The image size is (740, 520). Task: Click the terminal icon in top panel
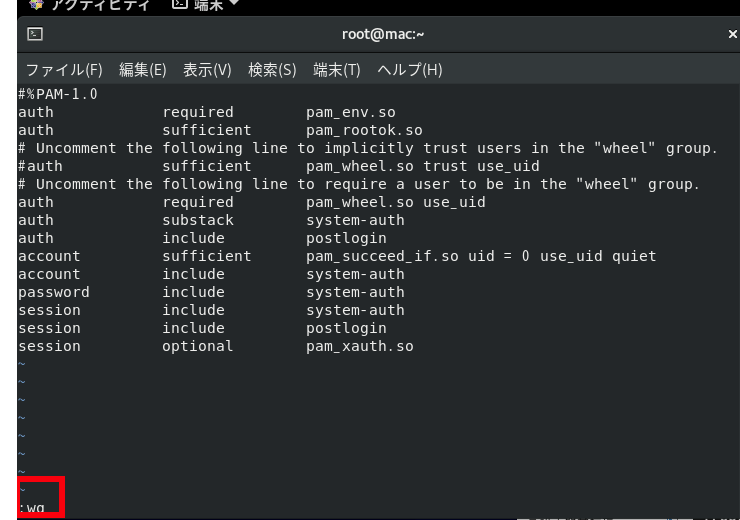point(180,5)
